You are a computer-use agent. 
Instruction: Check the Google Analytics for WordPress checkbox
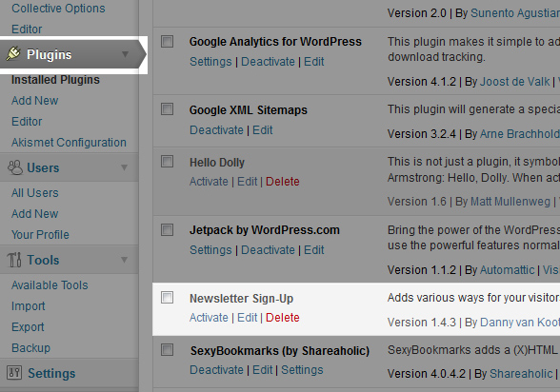click(x=167, y=41)
